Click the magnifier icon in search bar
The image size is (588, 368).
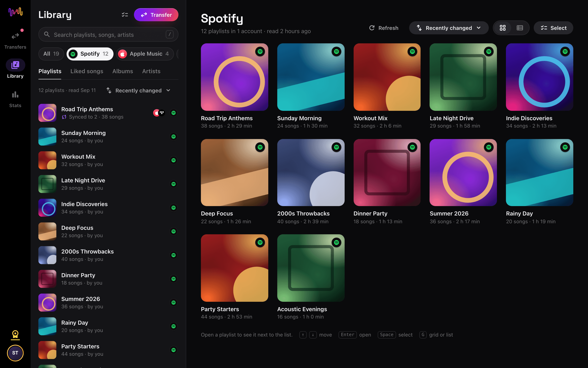click(x=47, y=35)
